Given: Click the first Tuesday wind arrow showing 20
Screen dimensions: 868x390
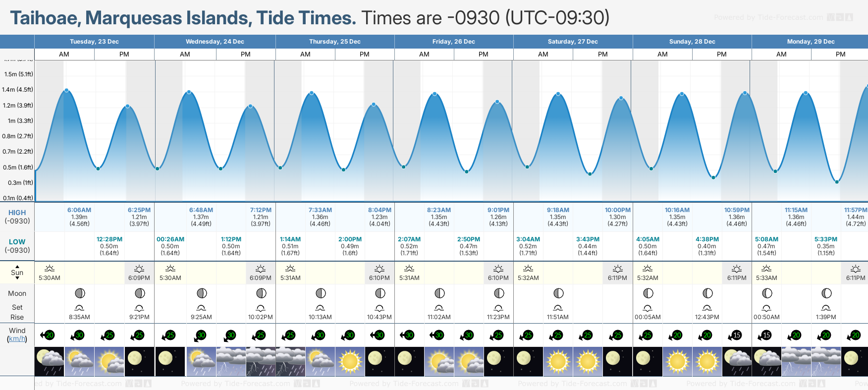Looking at the screenshot, I should point(48,335).
